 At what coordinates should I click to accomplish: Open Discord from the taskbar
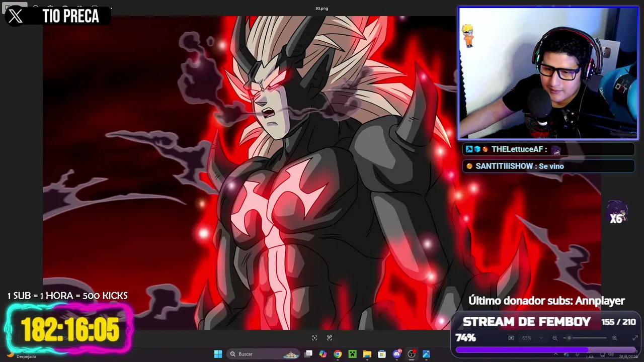(397, 354)
